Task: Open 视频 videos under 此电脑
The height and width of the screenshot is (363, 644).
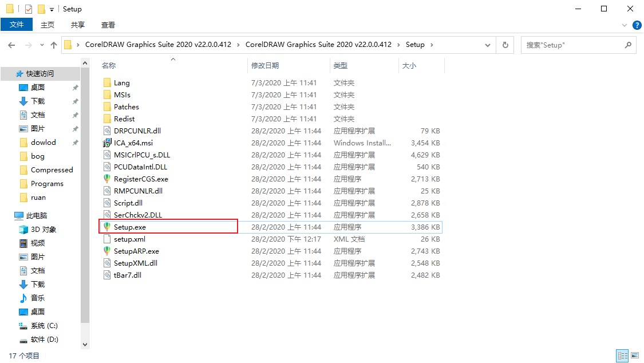Action: click(37, 243)
